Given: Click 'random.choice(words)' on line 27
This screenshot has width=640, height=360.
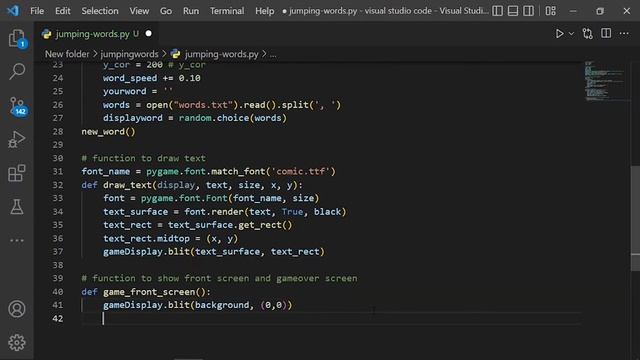Looking at the screenshot, I should click(x=233, y=118).
